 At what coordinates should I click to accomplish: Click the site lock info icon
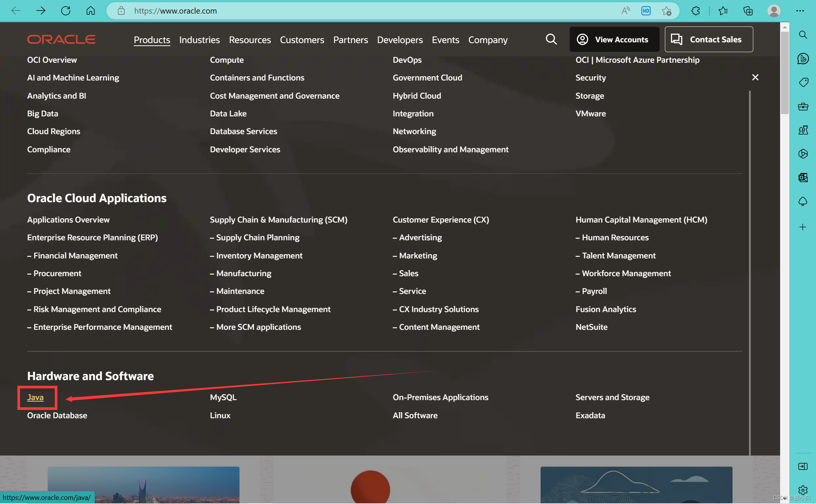[x=121, y=11]
